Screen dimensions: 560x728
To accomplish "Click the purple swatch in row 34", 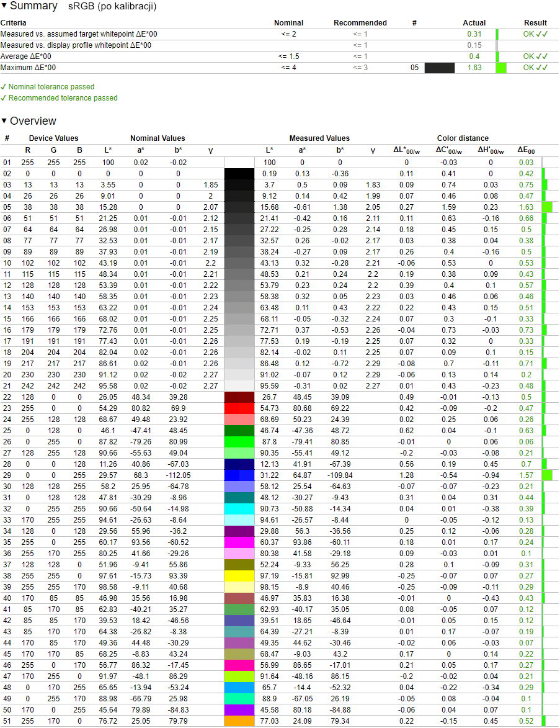I will [x=239, y=531].
